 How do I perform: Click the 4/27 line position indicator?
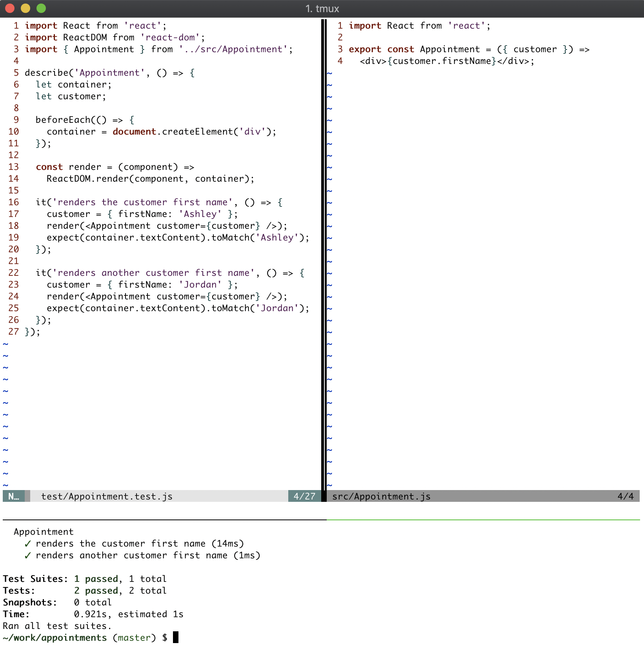(304, 496)
